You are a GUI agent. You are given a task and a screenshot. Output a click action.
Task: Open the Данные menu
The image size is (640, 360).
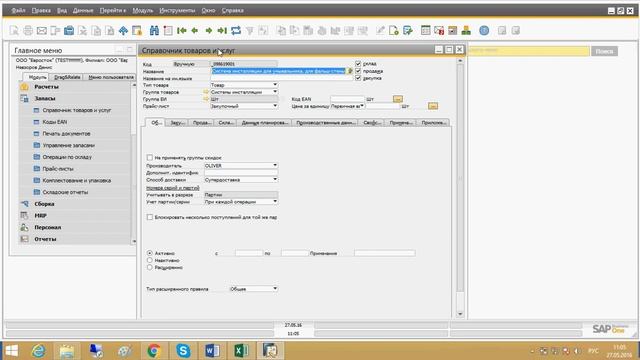click(83, 11)
